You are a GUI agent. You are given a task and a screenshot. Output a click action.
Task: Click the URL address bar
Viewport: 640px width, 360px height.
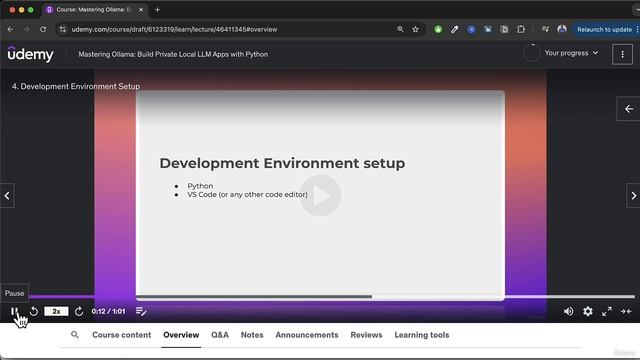pos(229,29)
